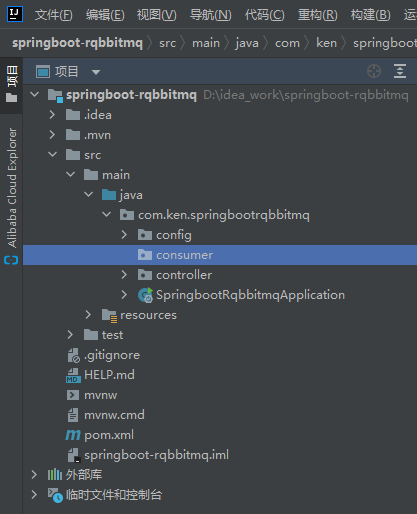
Task: Expand the 外部库 node
Action: coord(34,475)
